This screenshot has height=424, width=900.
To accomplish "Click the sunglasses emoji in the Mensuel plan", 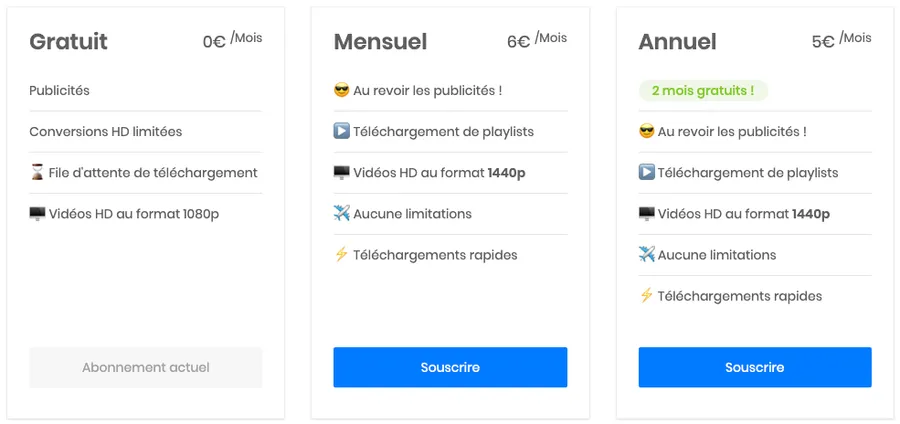I will (x=341, y=90).
